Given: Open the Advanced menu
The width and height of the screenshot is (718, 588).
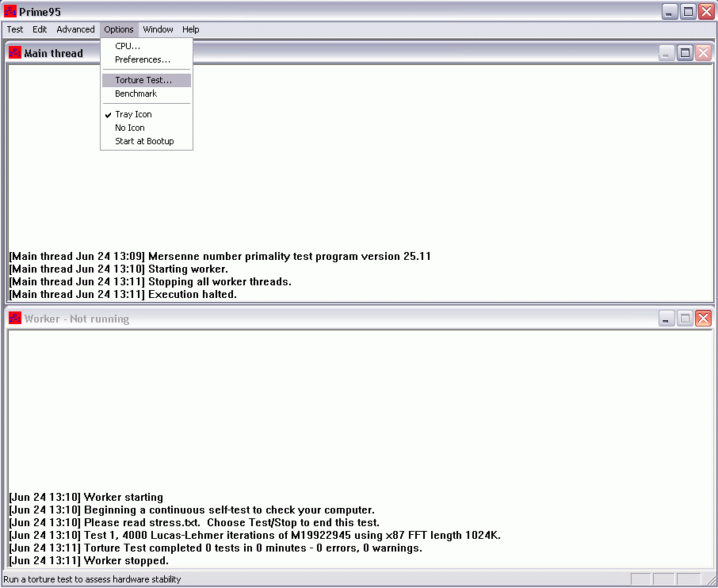Looking at the screenshot, I should [x=75, y=29].
